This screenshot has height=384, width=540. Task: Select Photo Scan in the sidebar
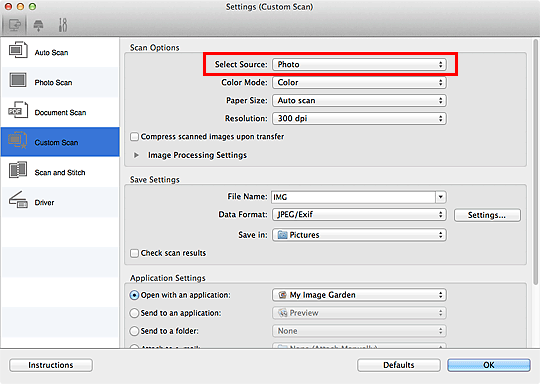pos(60,82)
